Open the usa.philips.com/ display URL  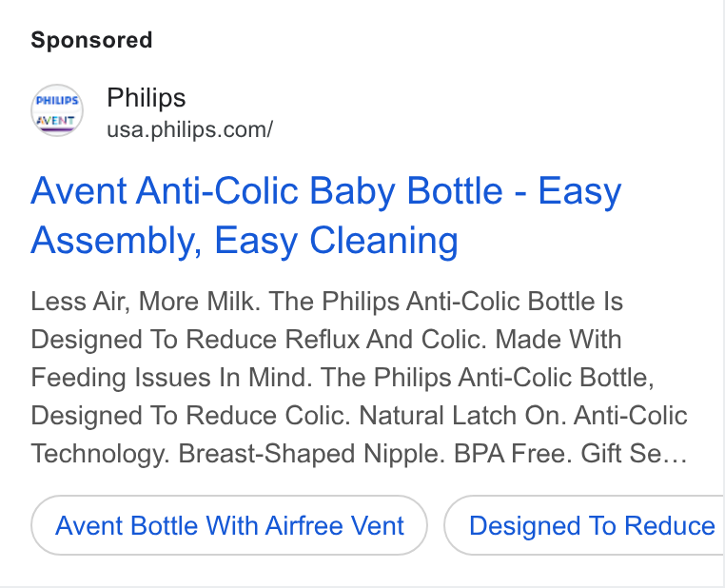coord(189,129)
